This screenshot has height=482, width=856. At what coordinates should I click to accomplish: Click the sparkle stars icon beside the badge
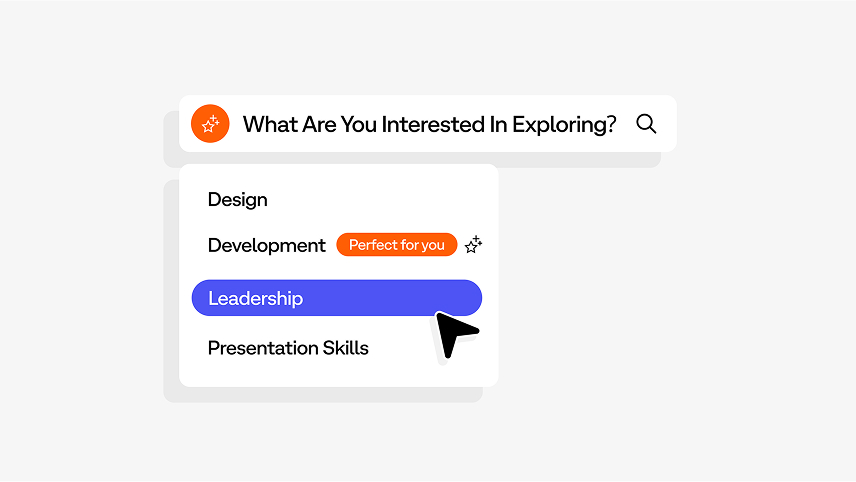tap(473, 245)
